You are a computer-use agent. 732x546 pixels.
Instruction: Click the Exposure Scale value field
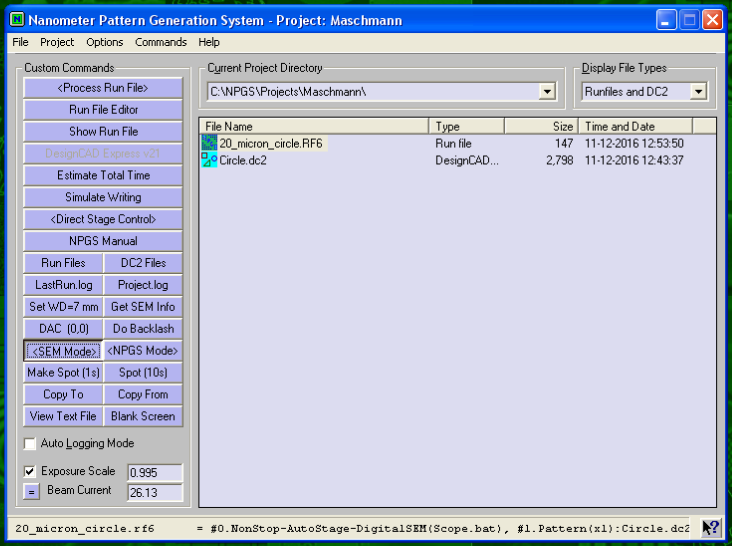[x=154, y=472]
